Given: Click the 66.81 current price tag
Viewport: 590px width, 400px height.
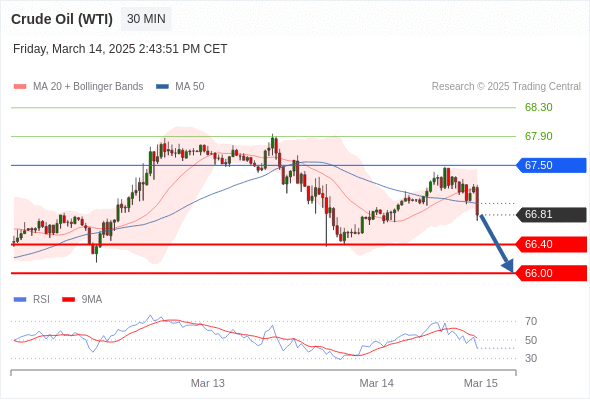Looking at the screenshot, I should point(551,214).
